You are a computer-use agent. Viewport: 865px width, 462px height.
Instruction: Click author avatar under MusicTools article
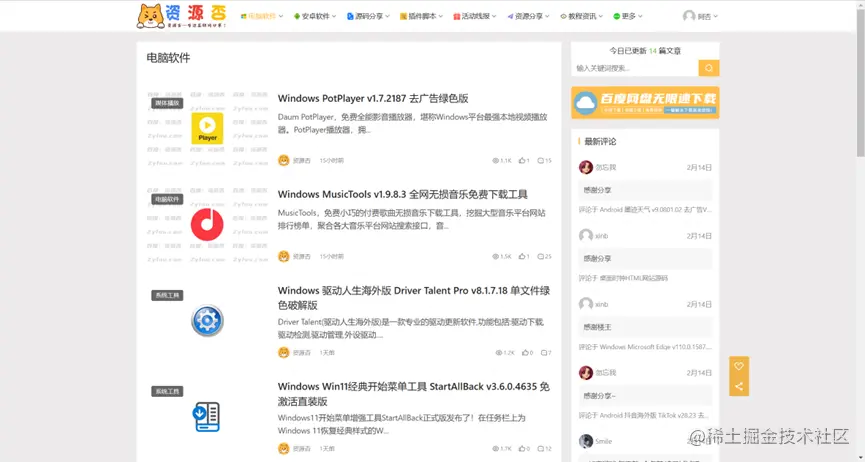click(284, 257)
